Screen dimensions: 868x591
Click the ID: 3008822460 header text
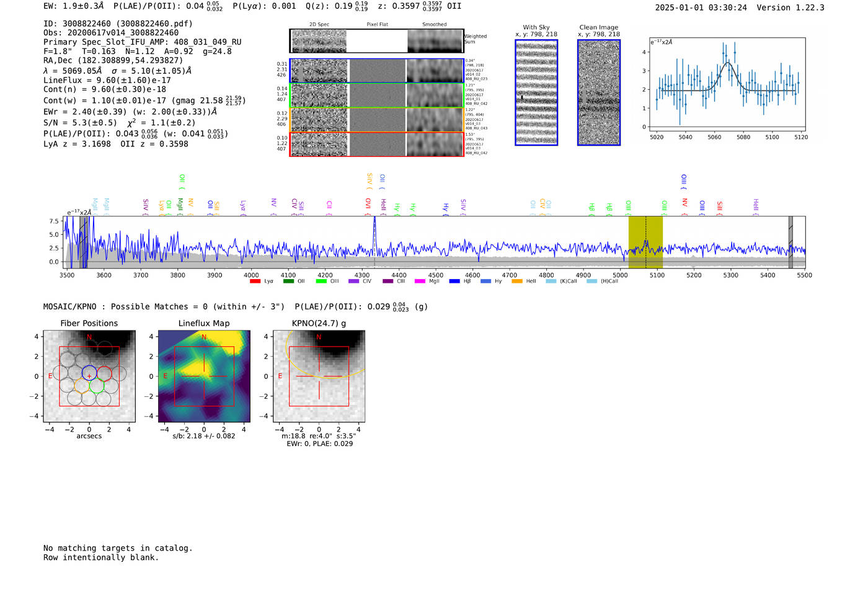118,24
